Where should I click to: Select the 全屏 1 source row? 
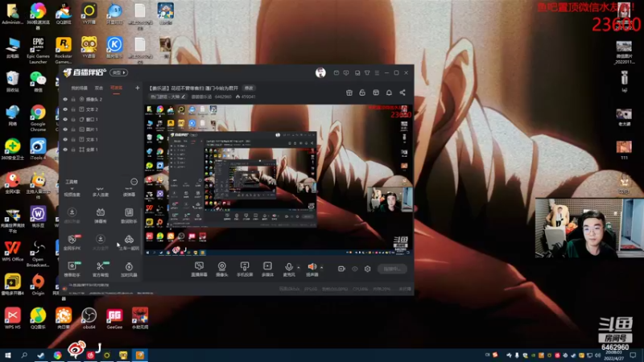coord(101,150)
